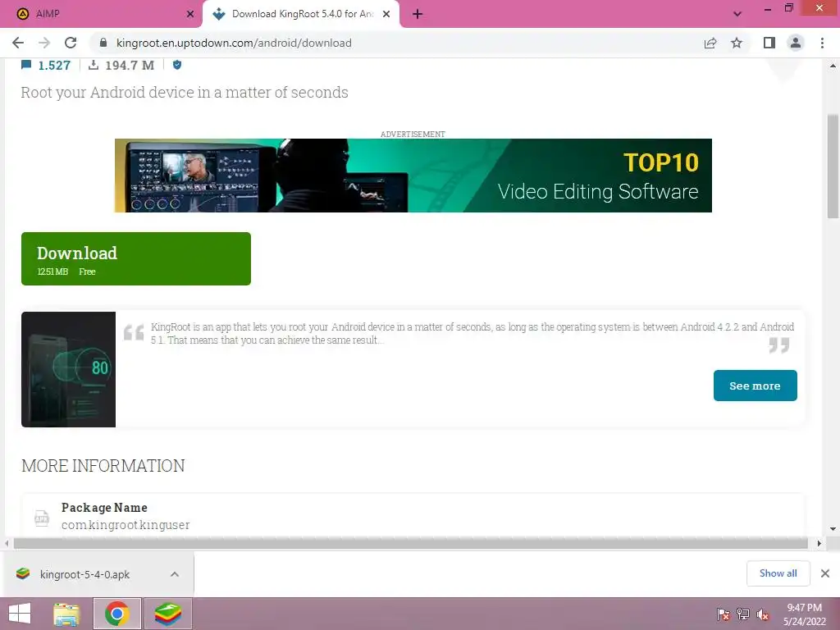840x630 pixels.
Task: Open the TOP10 Video Editing Software ad
Action: [413, 176]
